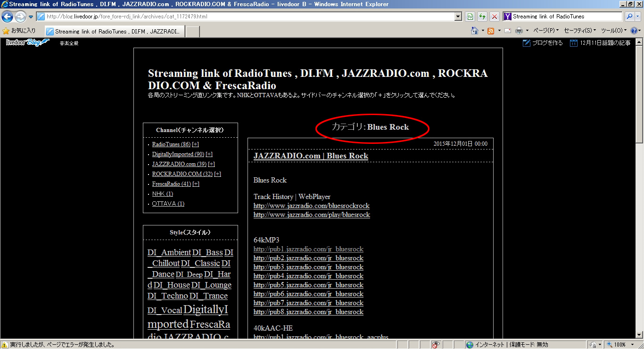Open the FrescaRadio (41) channel link
644x349 pixels.
click(172, 184)
